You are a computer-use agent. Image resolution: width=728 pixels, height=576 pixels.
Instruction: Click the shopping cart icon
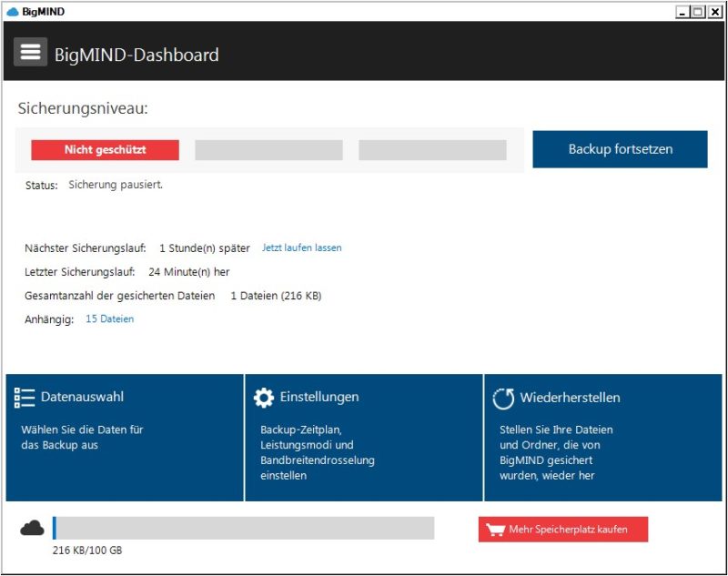coord(495,530)
